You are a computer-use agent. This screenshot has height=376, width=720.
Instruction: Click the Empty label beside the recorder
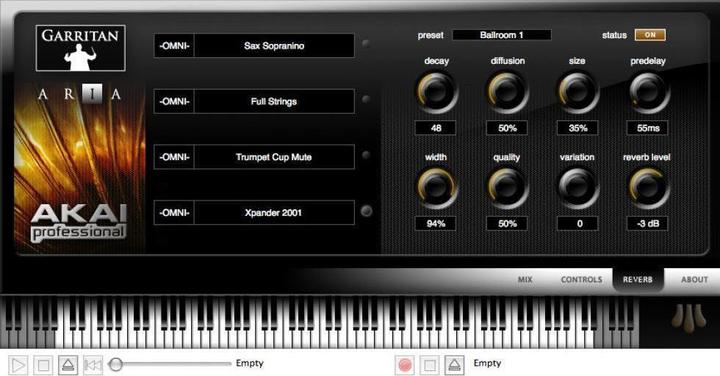[487, 363]
